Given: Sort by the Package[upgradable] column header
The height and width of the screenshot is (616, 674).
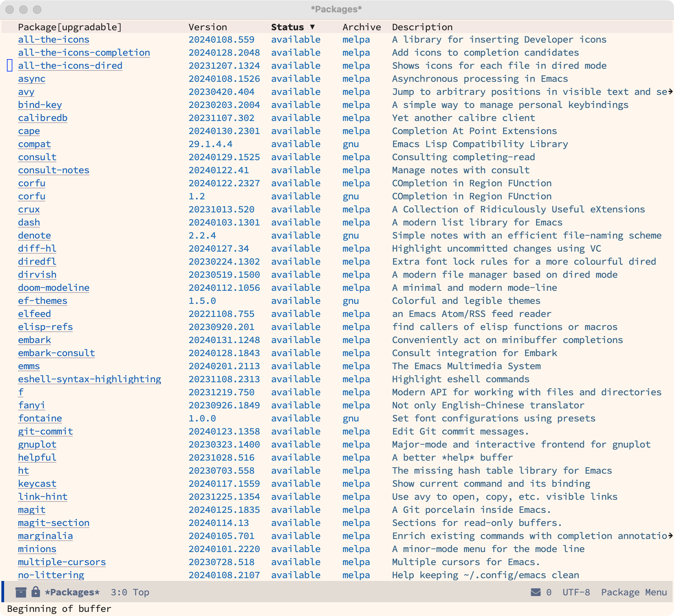Looking at the screenshot, I should click(x=70, y=27).
